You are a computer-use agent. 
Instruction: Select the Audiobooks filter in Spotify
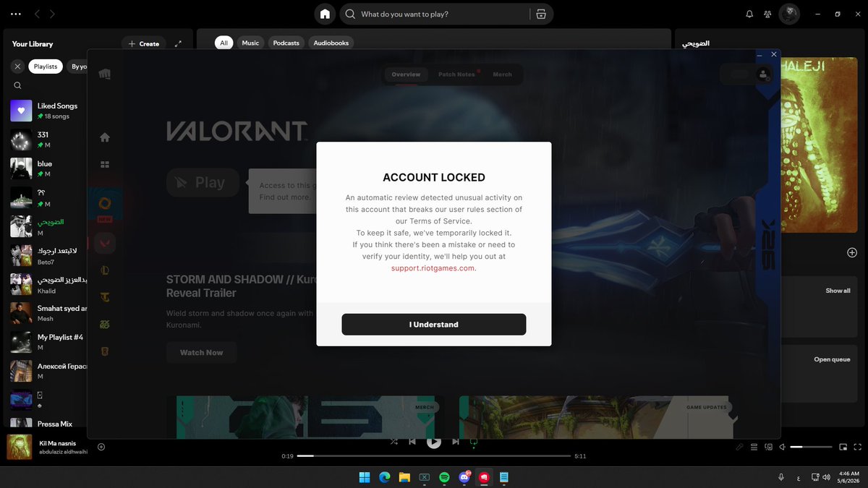(331, 43)
